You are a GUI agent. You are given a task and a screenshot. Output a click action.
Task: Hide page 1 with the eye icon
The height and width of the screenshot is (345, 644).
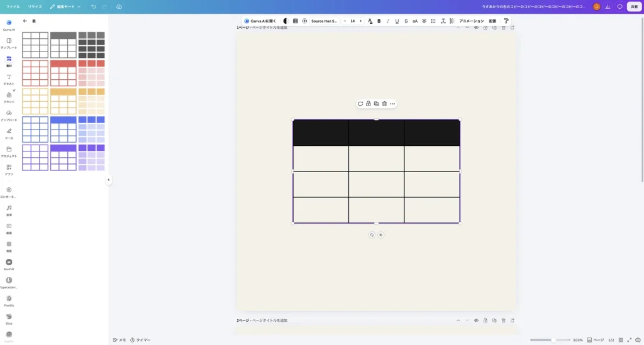click(476, 28)
